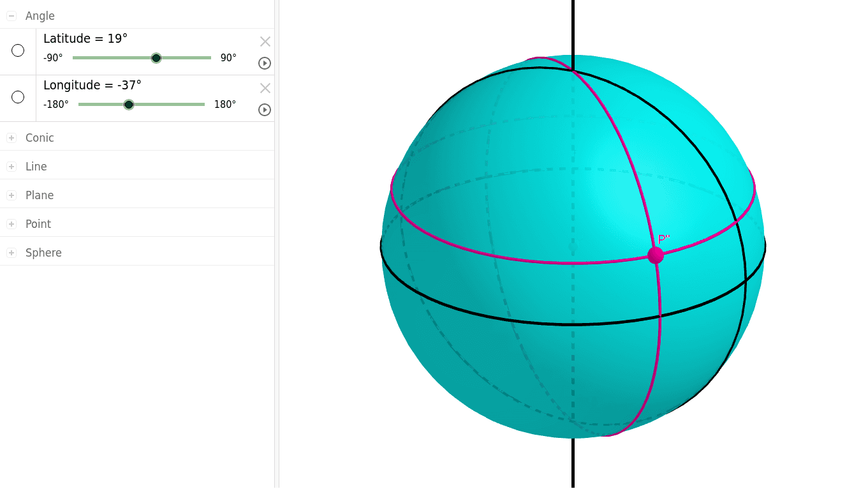The image size is (868, 489).
Task: Select the magenta point P'' on sphere
Action: coord(656,255)
